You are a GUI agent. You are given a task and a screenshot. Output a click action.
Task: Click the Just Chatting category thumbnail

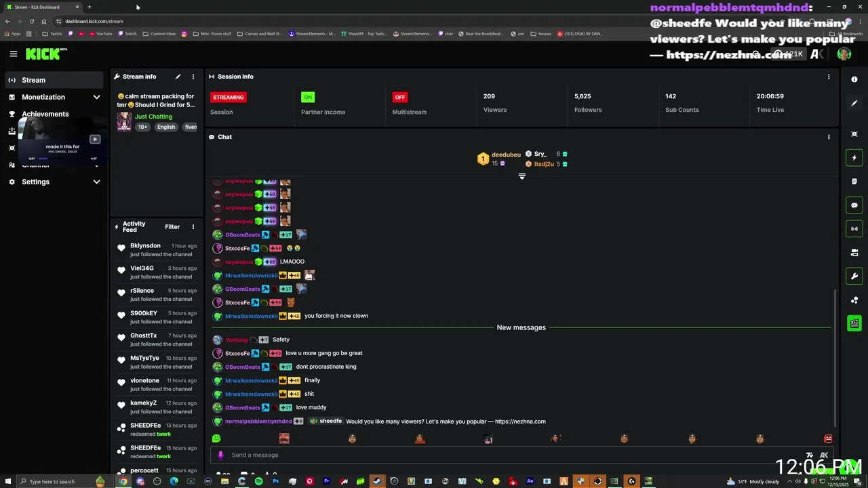coord(124,121)
